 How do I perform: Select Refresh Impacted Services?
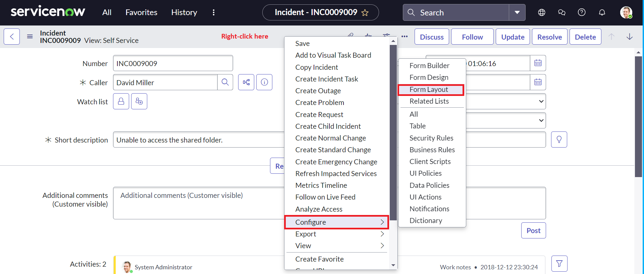(x=336, y=174)
